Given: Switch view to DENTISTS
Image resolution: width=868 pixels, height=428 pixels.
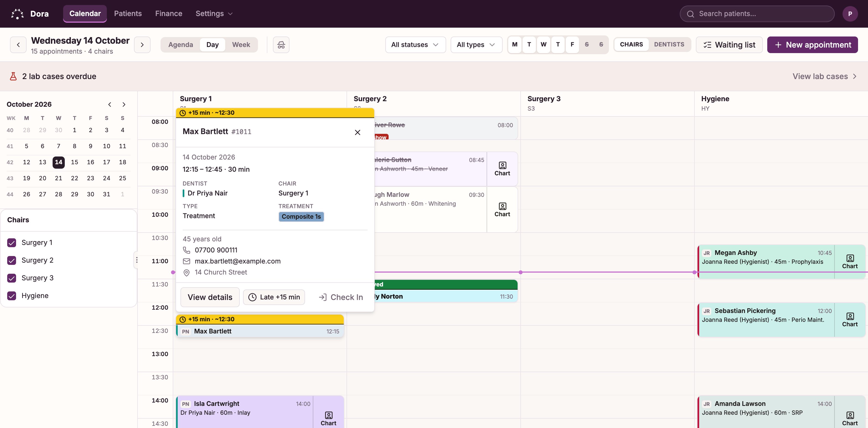Looking at the screenshot, I should coord(669,45).
